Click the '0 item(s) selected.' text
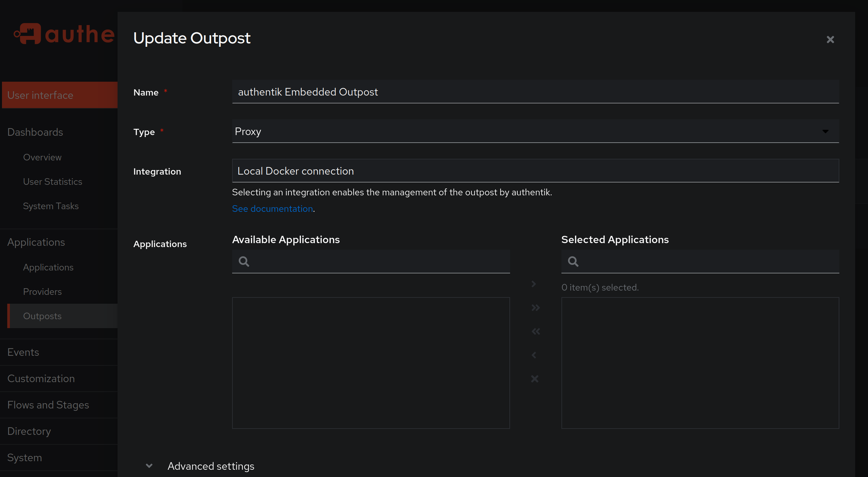This screenshot has height=477, width=868. (600, 287)
